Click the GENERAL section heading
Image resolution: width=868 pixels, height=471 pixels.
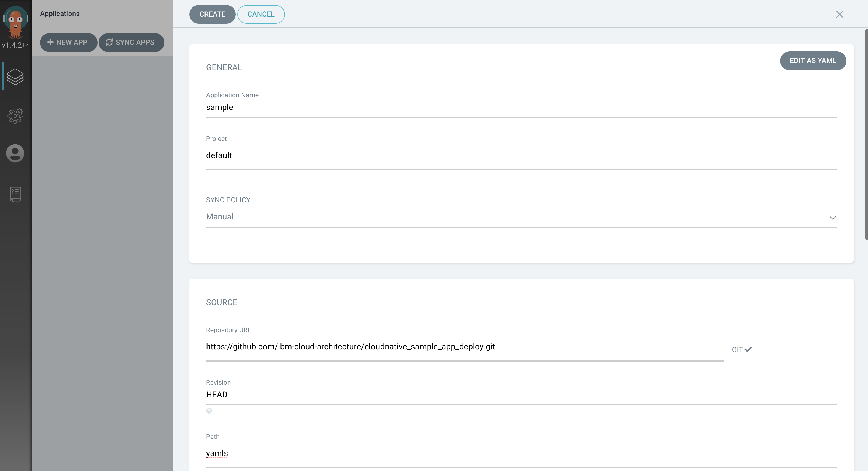tap(224, 67)
